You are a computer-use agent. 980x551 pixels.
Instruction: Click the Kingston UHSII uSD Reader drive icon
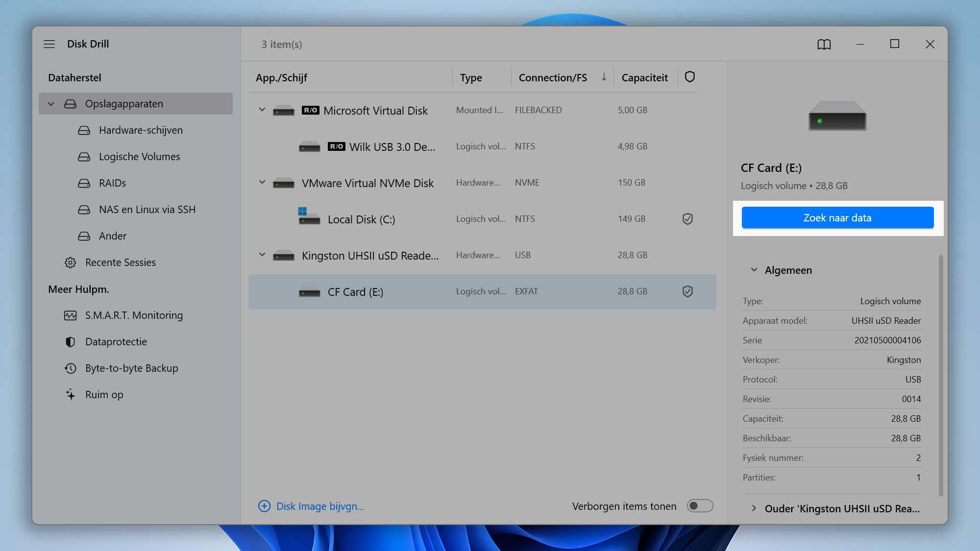click(284, 256)
